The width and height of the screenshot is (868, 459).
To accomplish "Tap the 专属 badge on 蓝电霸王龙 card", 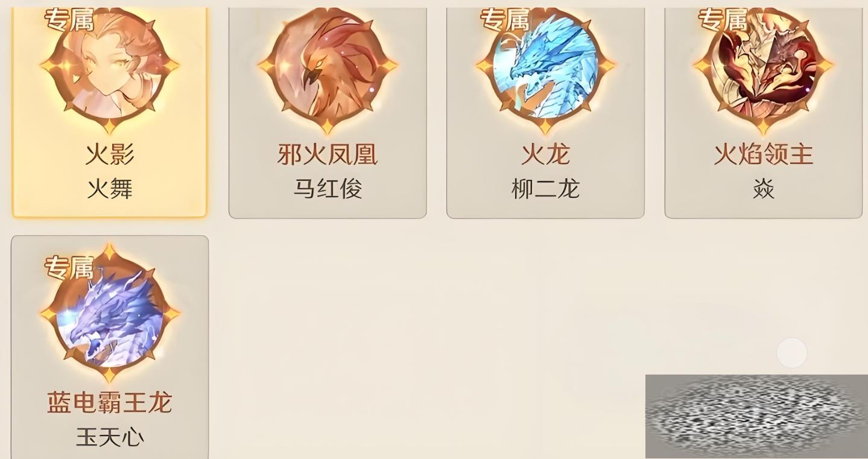I will click(x=69, y=267).
